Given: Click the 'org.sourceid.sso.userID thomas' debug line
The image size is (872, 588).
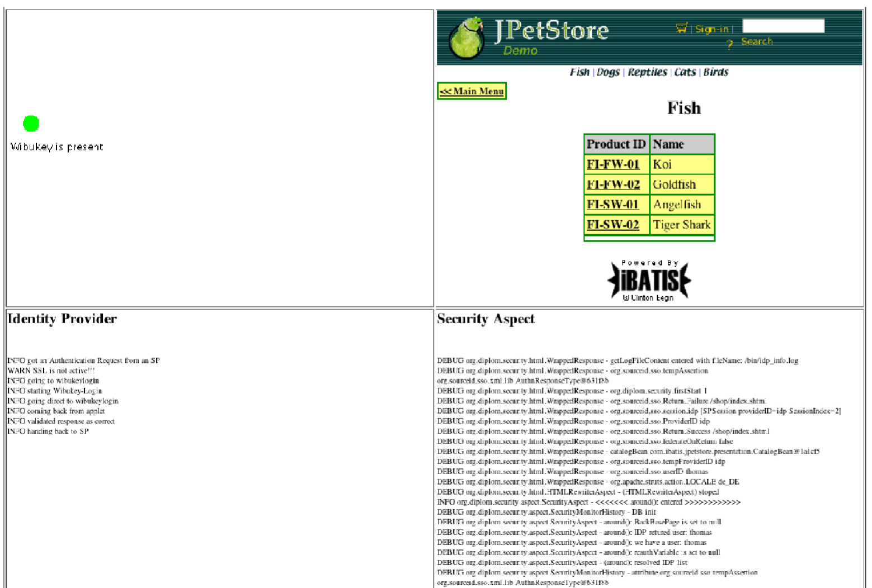Looking at the screenshot, I should pyautogui.click(x=573, y=471).
